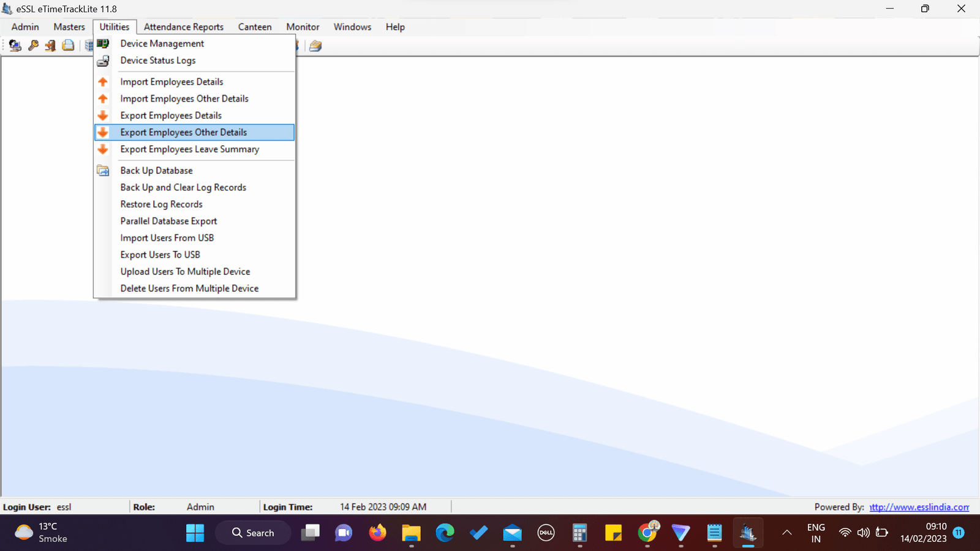Click the door exit toolbar icon
980x551 pixels.
point(50,45)
